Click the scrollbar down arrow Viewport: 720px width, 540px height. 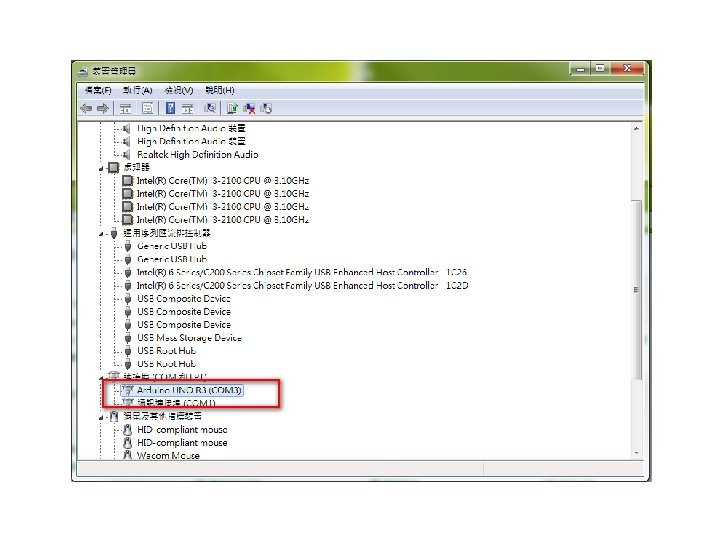[x=636, y=453]
